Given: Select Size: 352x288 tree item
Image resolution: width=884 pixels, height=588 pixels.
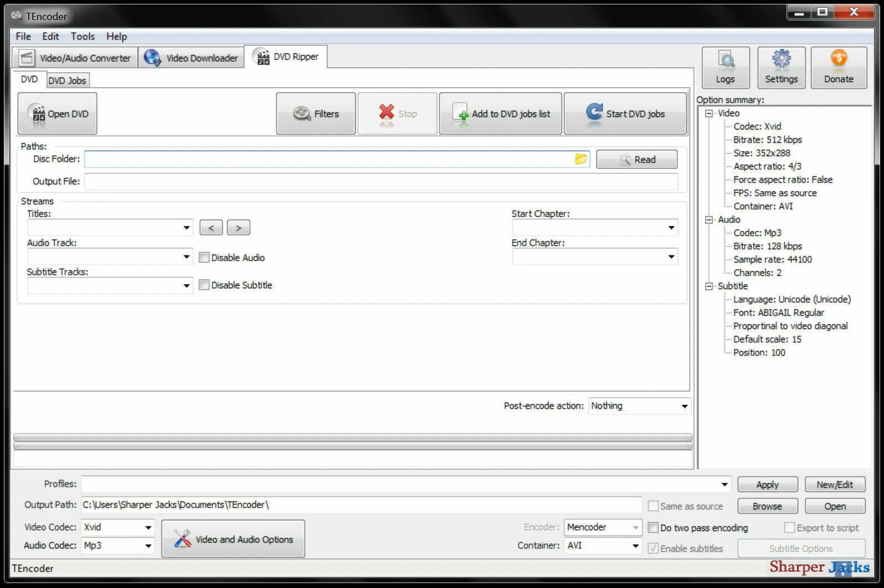Looking at the screenshot, I should (x=762, y=153).
